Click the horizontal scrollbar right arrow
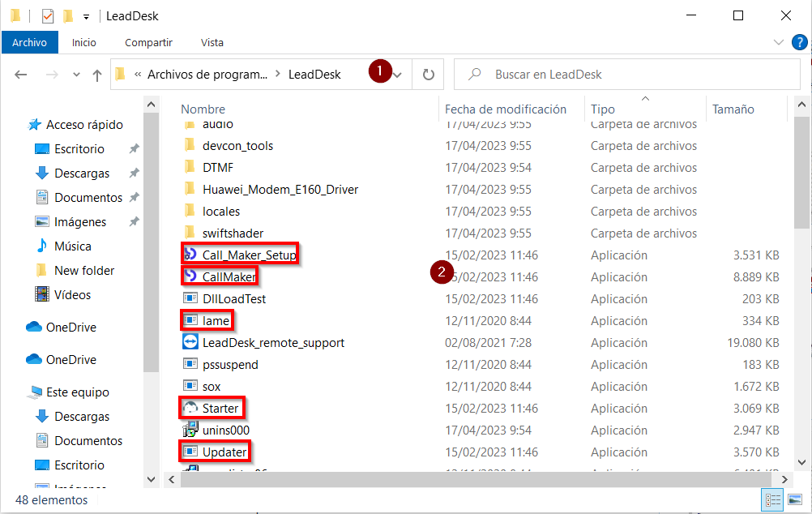Image resolution: width=812 pixels, height=514 pixels. pos(784,479)
